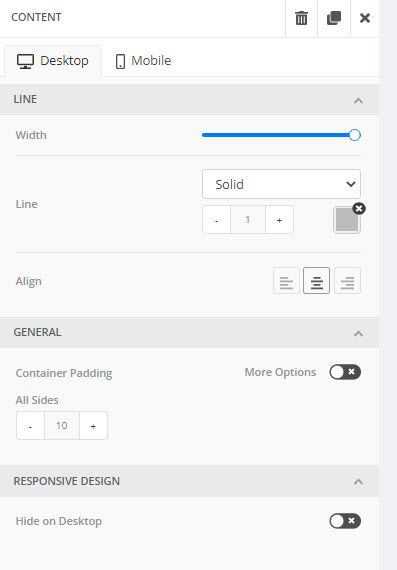
Task: Collapse the RESPONSIVE DESIGN section
Action: click(x=358, y=482)
